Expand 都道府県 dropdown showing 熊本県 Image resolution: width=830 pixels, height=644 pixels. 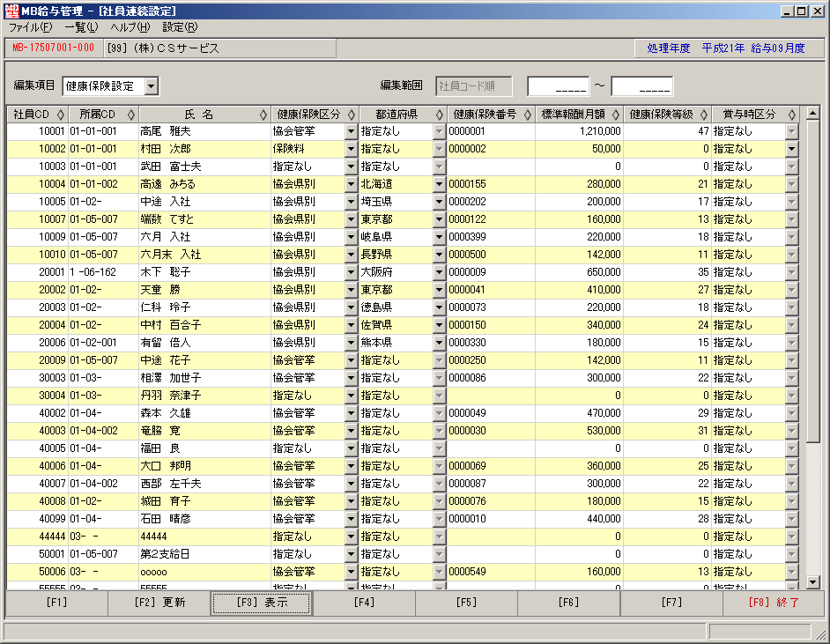point(439,343)
